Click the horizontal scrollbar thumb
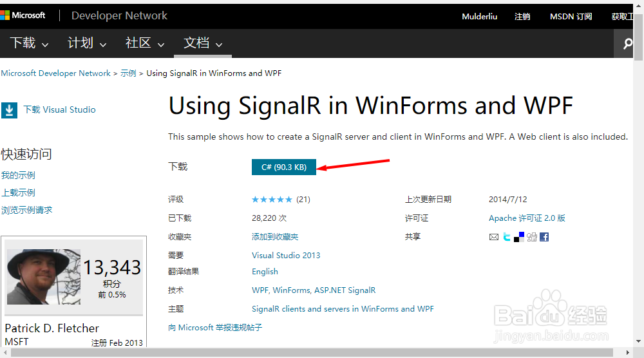The width and height of the screenshot is (644, 358). pos(312,353)
